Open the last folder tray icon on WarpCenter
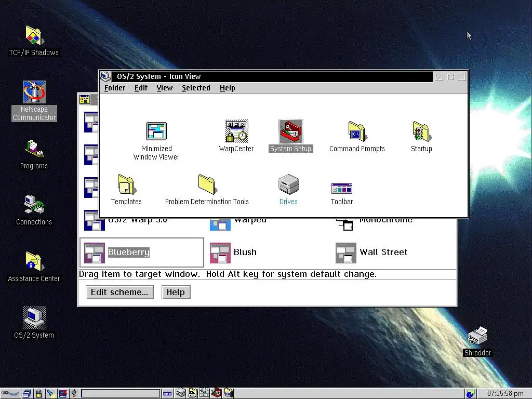Viewport: 532px width, 399px height. 229,393
